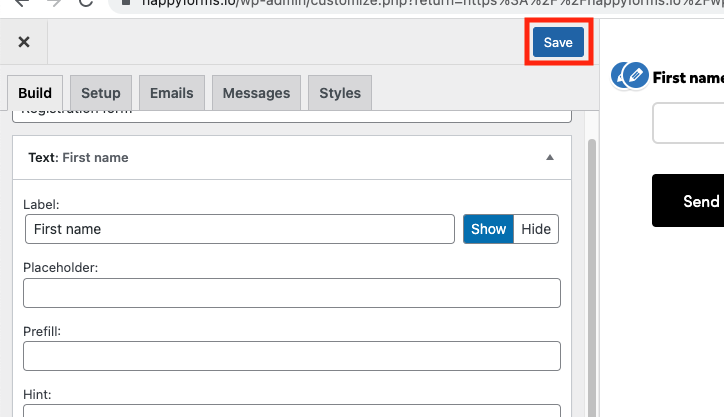
Task: Click the sidebar vertical scrollbar
Action: 591,277
